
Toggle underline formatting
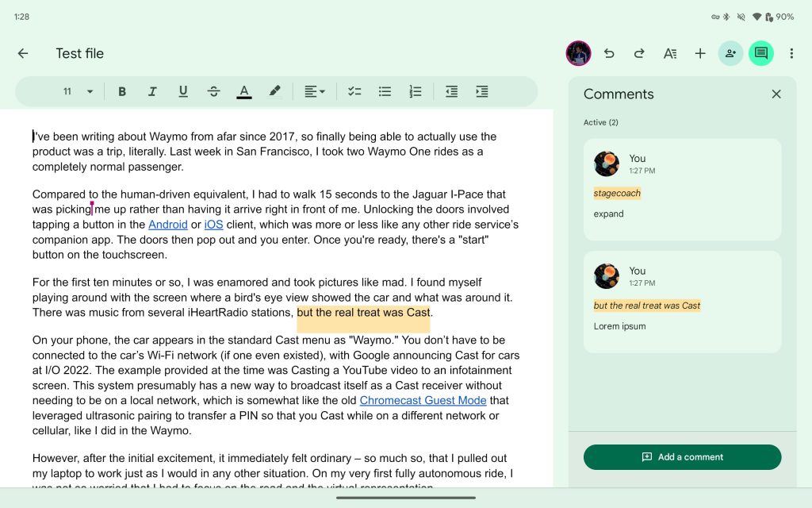[x=183, y=91]
